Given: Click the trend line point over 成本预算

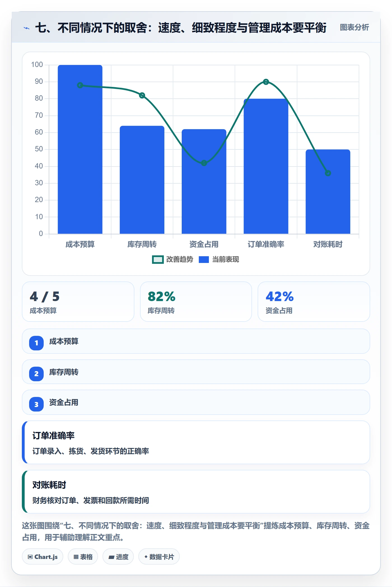Looking at the screenshot, I should tap(80, 85).
